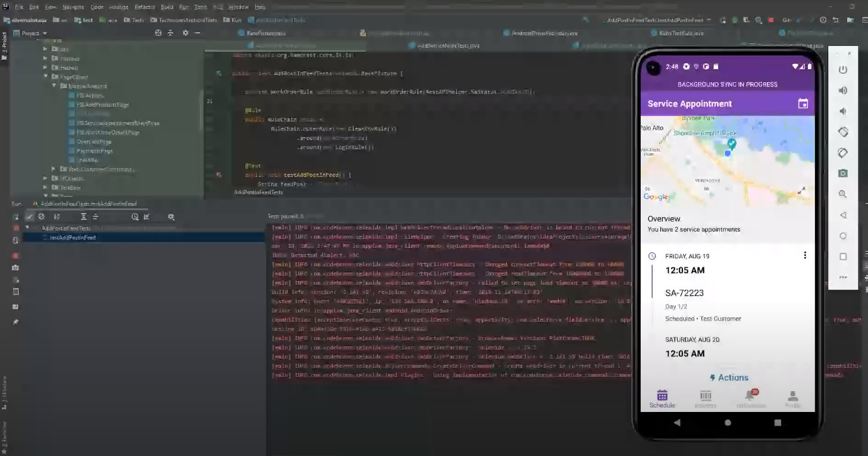This screenshot has height=456, width=868.
Task: Tap map location marker pin
Action: [732, 143]
